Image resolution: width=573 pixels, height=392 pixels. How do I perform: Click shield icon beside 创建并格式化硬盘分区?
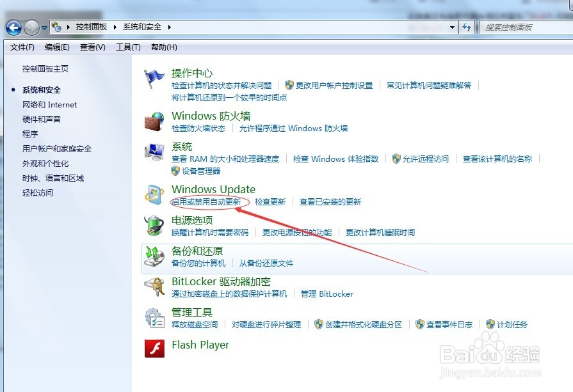319,324
